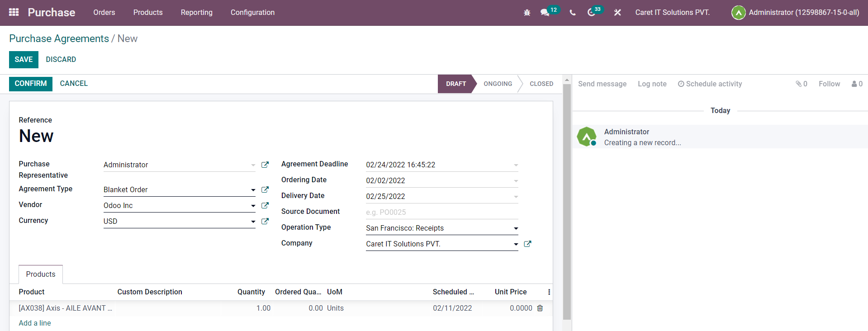Open the activities clock icon
The image size is (868, 331).
pyautogui.click(x=591, y=13)
